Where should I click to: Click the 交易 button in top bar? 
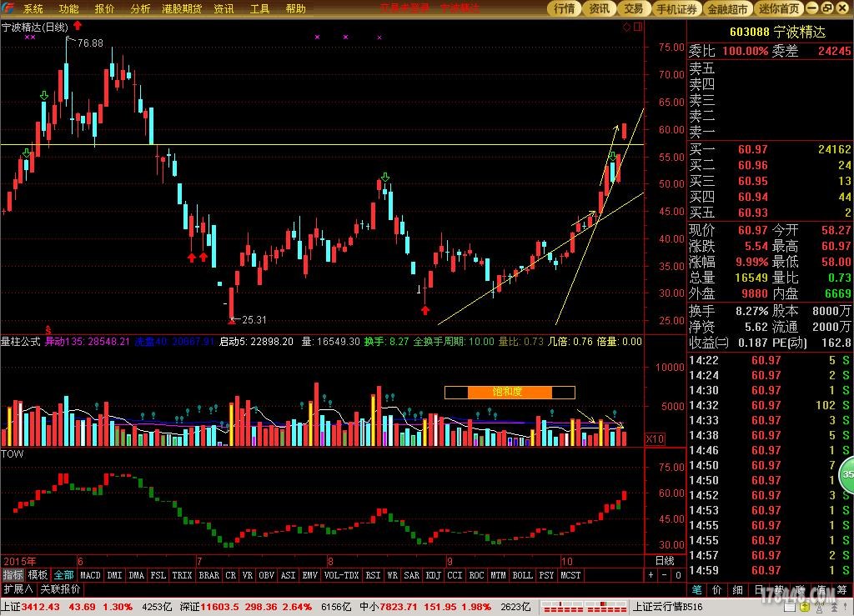(634, 9)
